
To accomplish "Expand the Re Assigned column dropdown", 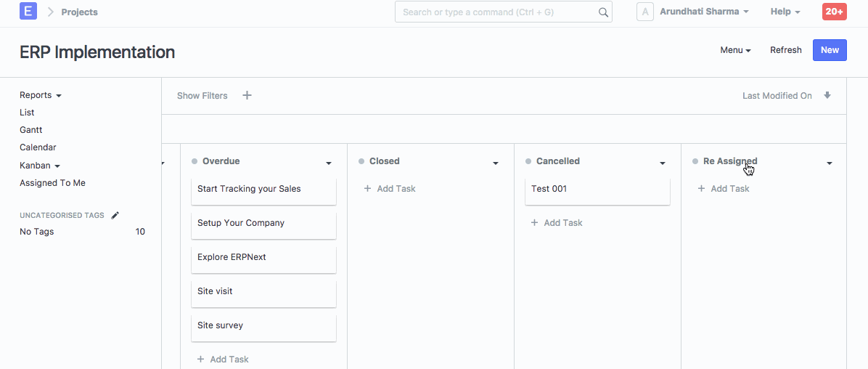I will [830, 163].
